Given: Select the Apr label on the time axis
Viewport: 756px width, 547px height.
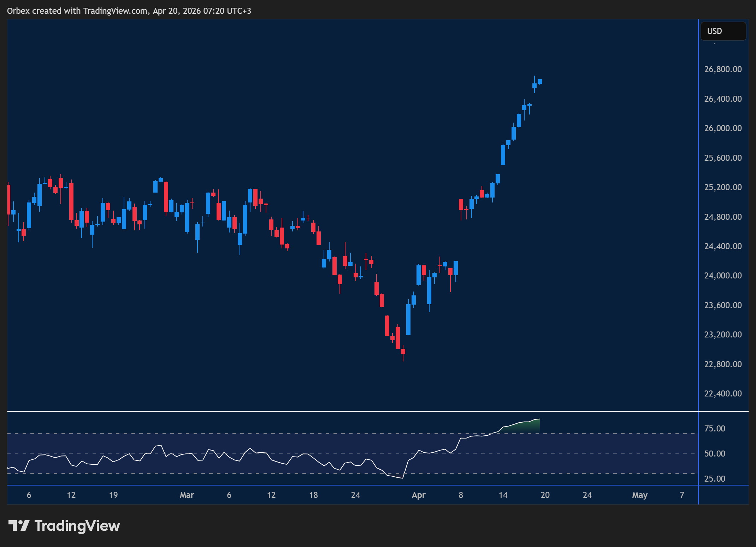Looking at the screenshot, I should point(419,495).
